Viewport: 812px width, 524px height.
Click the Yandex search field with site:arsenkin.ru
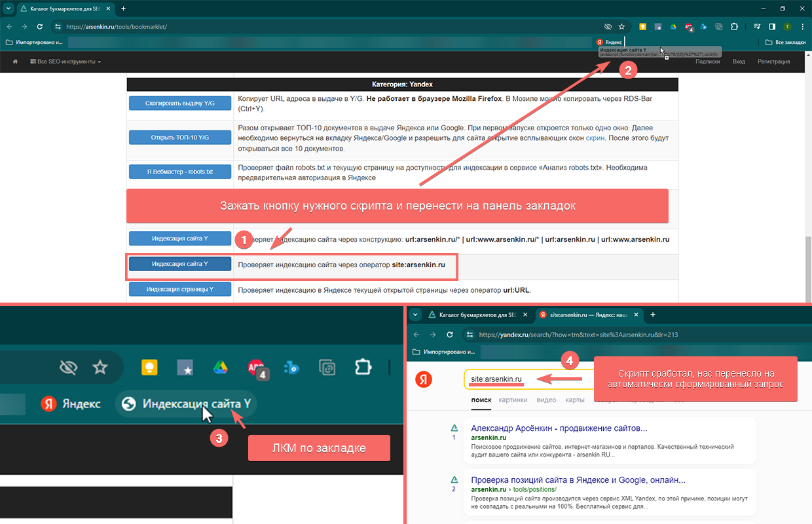[x=530, y=379]
